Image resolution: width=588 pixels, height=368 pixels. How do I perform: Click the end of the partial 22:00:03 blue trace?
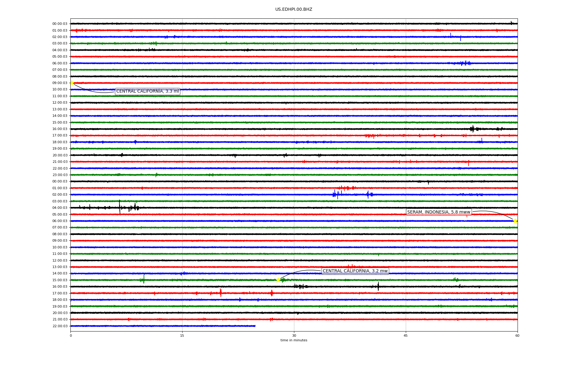pyautogui.click(x=255, y=326)
